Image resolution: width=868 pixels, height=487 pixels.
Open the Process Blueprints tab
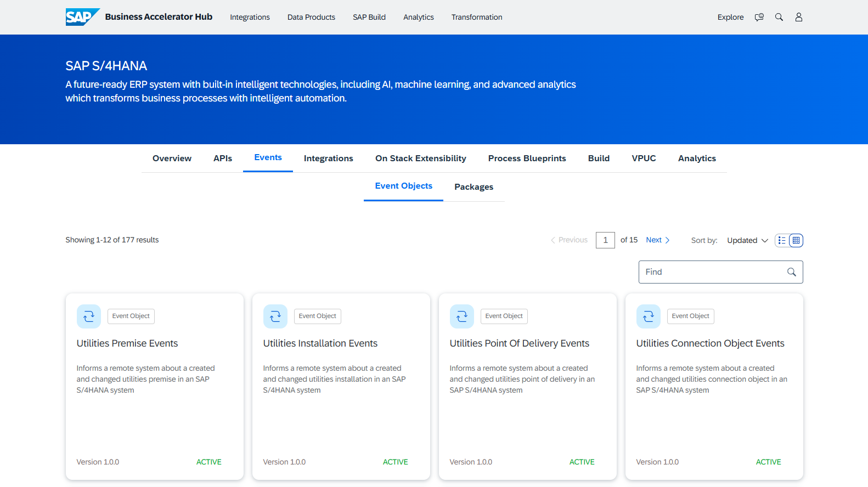tap(527, 158)
